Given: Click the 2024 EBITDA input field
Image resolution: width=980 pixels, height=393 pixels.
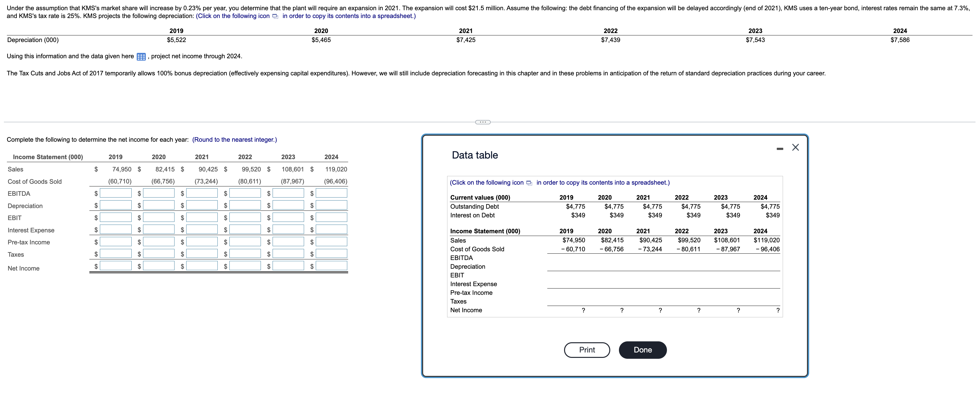Looking at the screenshot, I should [x=331, y=193].
